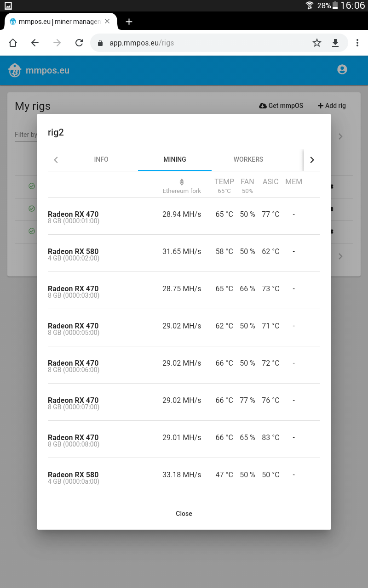
Task: Tap the screenshot notification icon
Action: (x=8, y=6)
